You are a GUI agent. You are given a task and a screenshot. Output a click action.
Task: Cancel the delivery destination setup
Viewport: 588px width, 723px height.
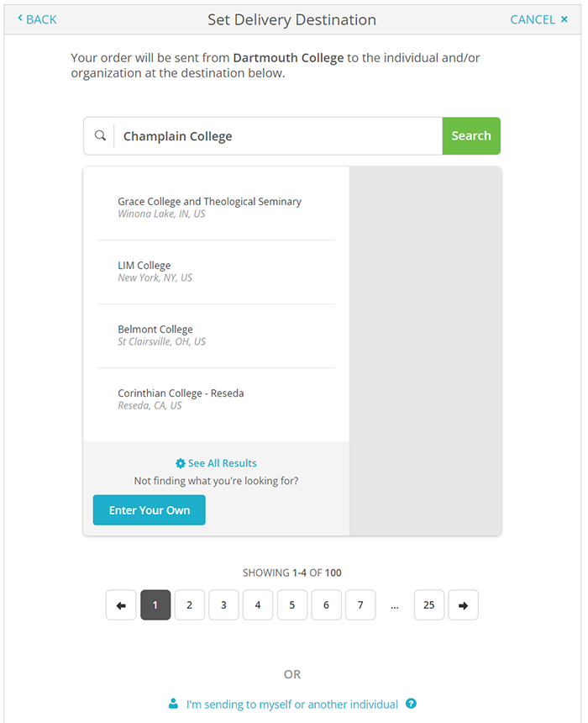point(538,18)
